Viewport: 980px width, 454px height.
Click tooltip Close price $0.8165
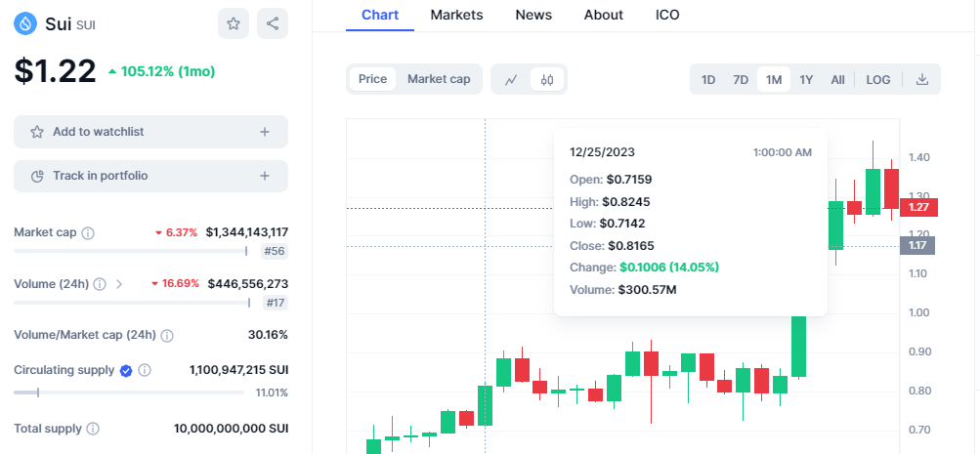click(631, 246)
